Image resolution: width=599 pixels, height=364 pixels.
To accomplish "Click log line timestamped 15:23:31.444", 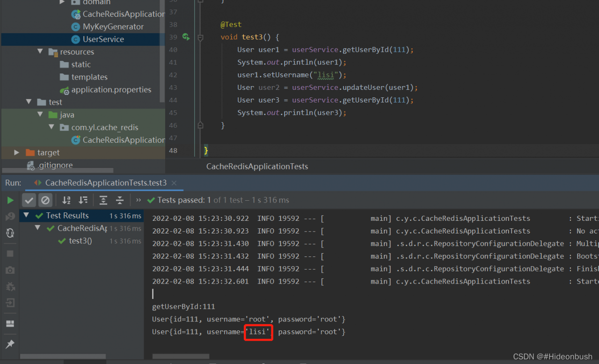I will click(375, 269).
